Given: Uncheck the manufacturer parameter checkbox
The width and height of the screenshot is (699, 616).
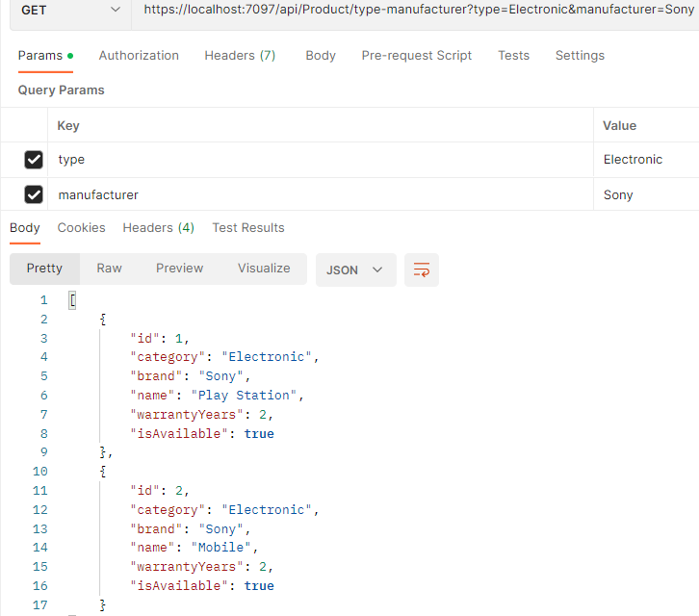Looking at the screenshot, I should [34, 195].
